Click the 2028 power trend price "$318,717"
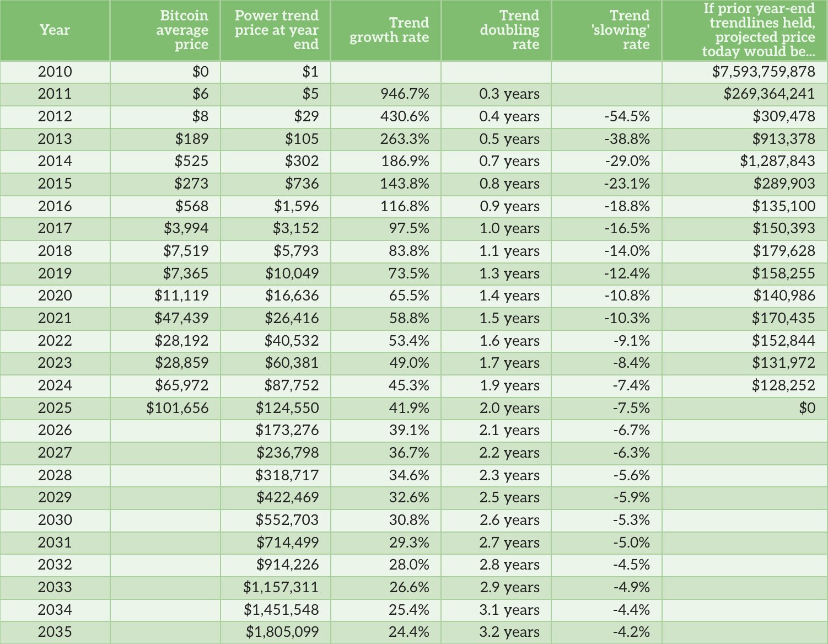Viewport: 828px width, 644px height. pyautogui.click(x=287, y=475)
